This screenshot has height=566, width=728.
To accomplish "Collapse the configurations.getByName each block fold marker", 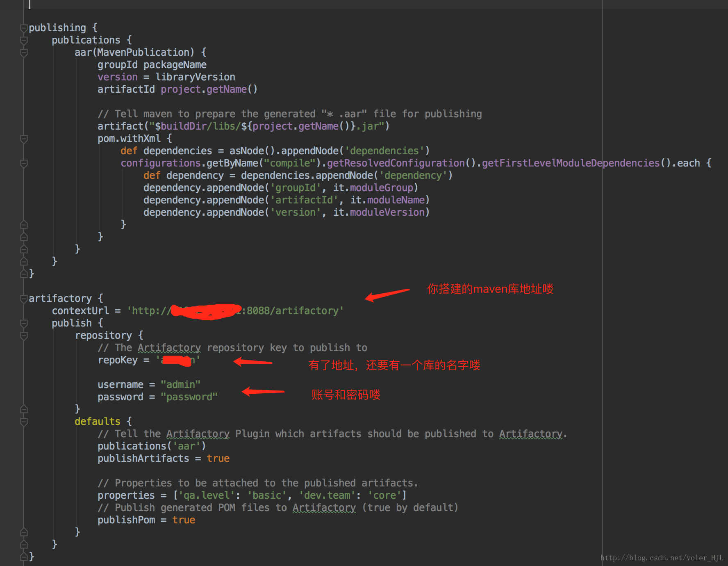I will tap(24, 163).
